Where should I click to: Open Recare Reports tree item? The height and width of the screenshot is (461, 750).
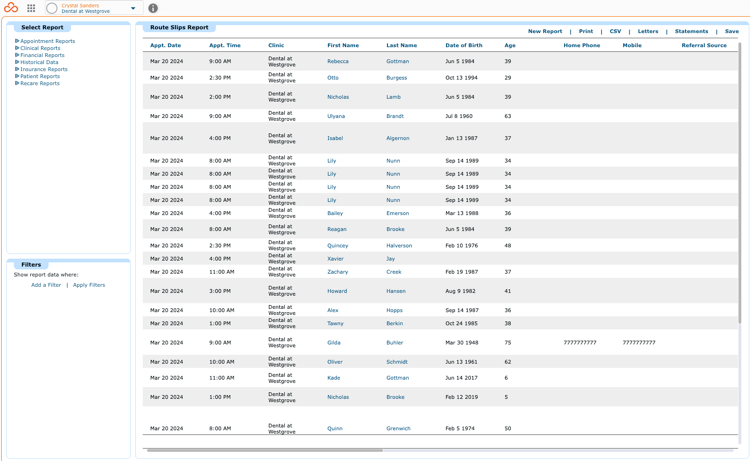tap(40, 83)
